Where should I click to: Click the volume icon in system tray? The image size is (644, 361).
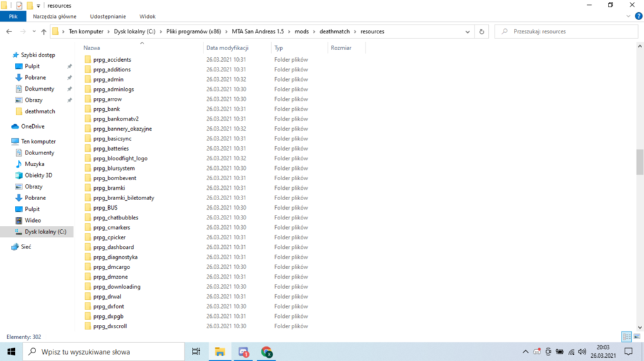tap(582, 351)
